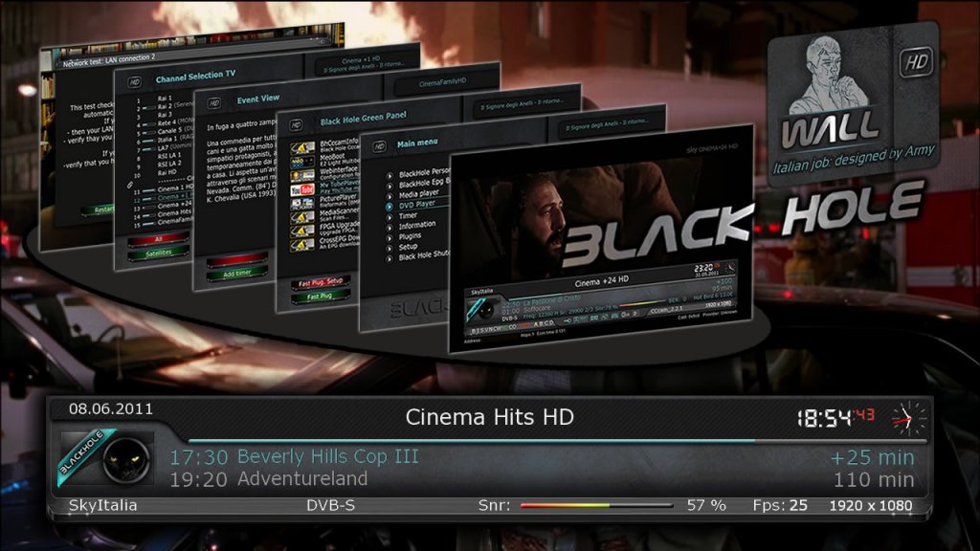
Task: Click the 1920 x 1080 resolution text
Action: click(871, 505)
